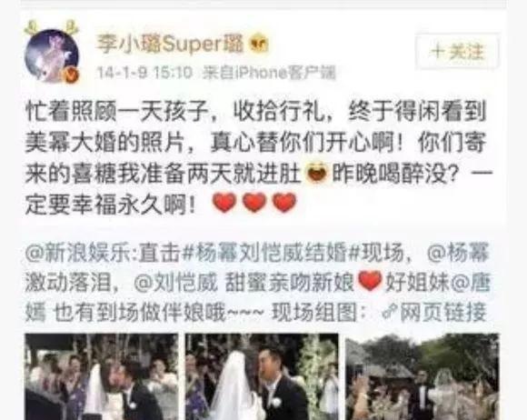Open the 网页链接 web link
The image size is (527, 420).
coord(443,313)
